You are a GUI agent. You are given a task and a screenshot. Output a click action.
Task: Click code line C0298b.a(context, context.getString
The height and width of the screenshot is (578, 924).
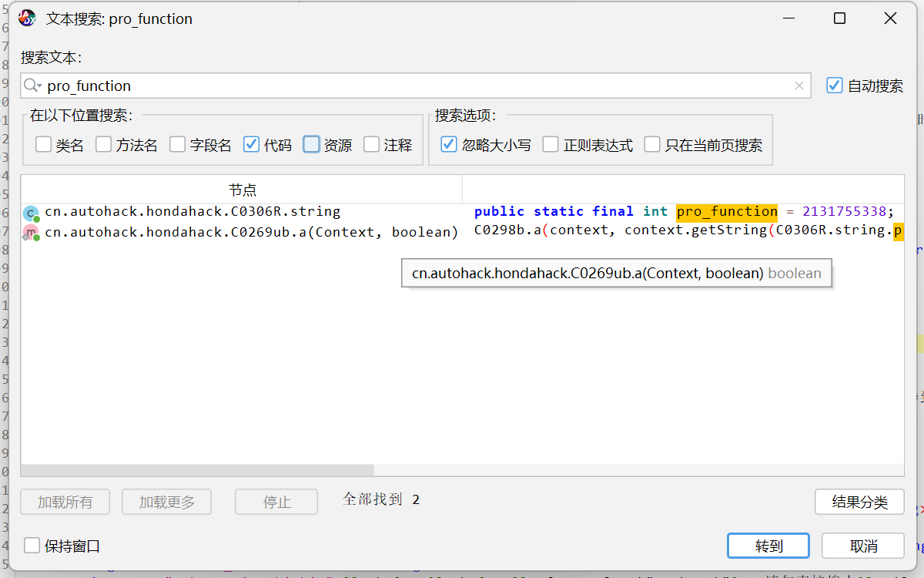click(x=688, y=231)
